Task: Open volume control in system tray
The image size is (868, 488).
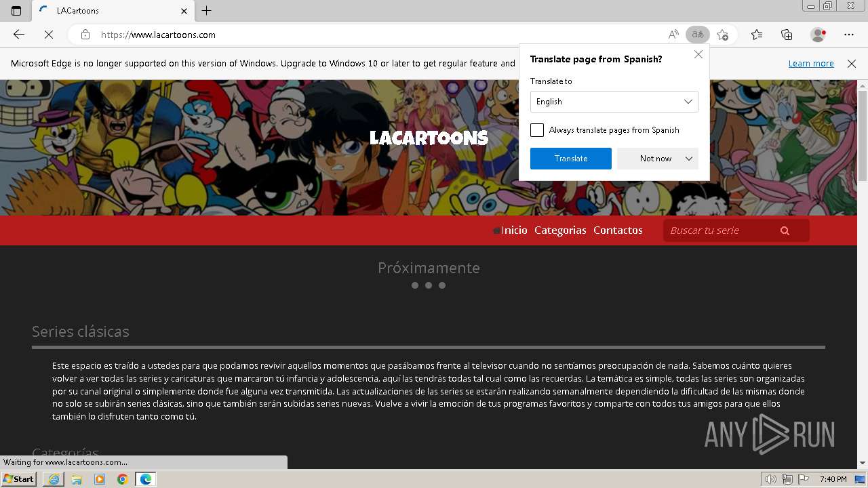Action: [x=770, y=479]
